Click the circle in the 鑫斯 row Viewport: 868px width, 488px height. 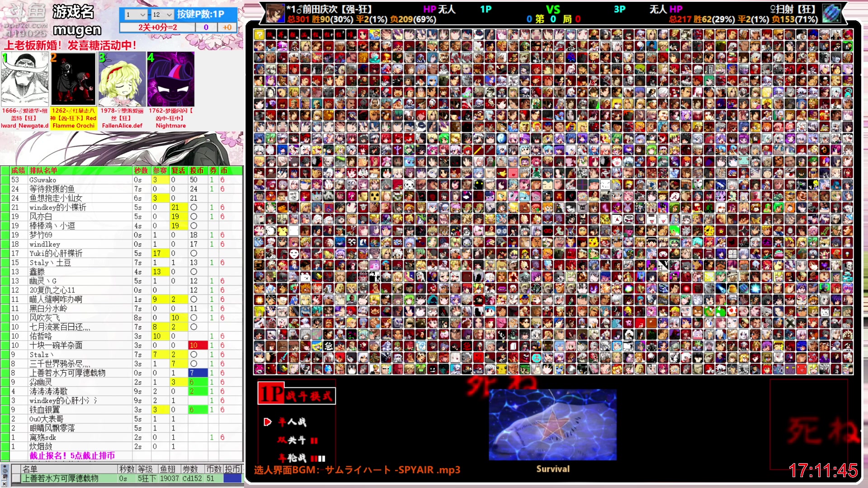[193, 272]
